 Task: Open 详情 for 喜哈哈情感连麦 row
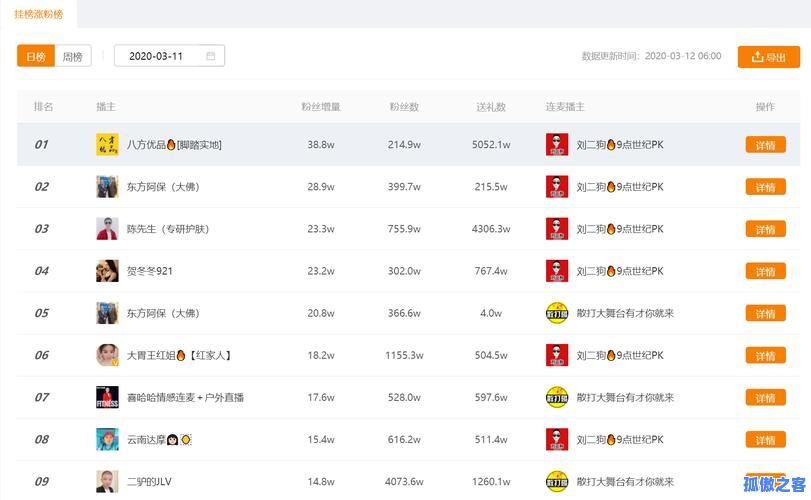(x=765, y=398)
